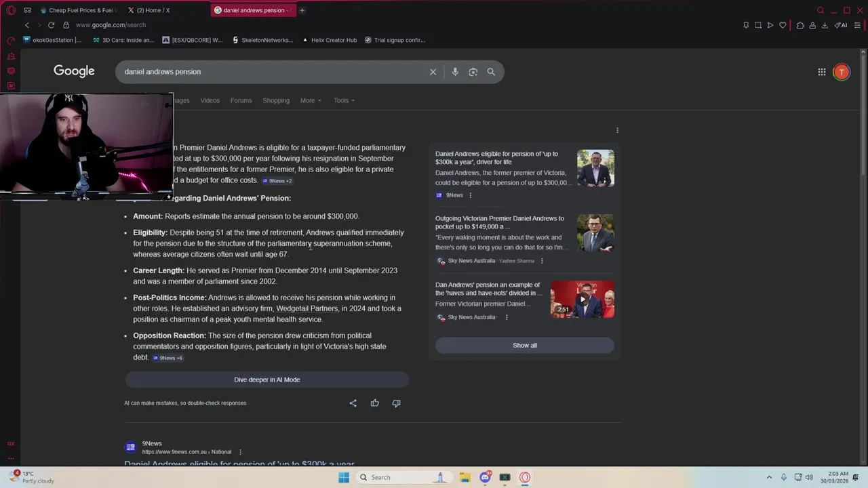Open a new browser tab
The height and width of the screenshot is (488, 868).
[302, 10]
